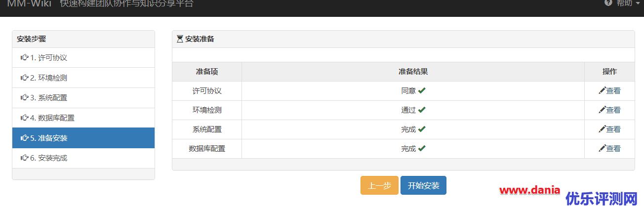
Task: Click the 准备项 column header
Action: point(207,72)
